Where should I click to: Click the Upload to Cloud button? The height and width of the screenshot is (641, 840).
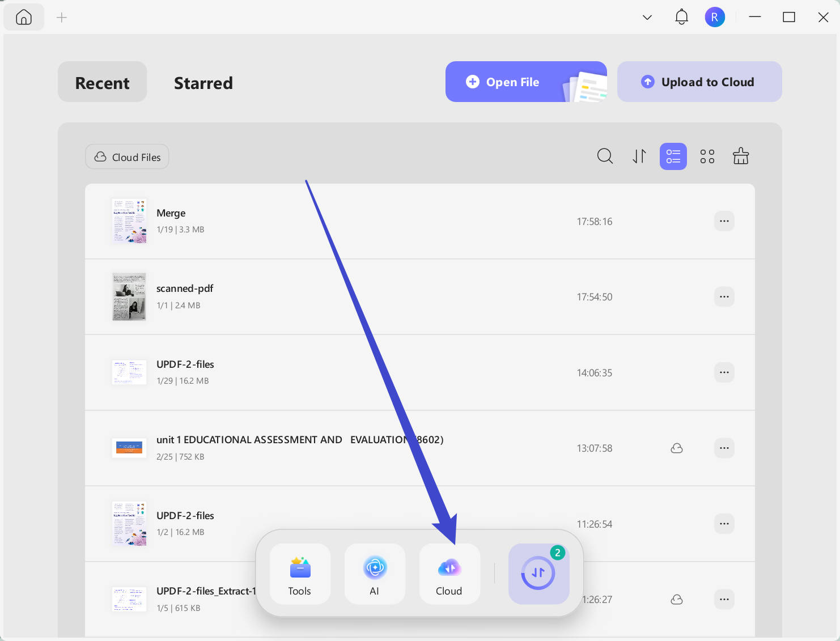coord(699,82)
